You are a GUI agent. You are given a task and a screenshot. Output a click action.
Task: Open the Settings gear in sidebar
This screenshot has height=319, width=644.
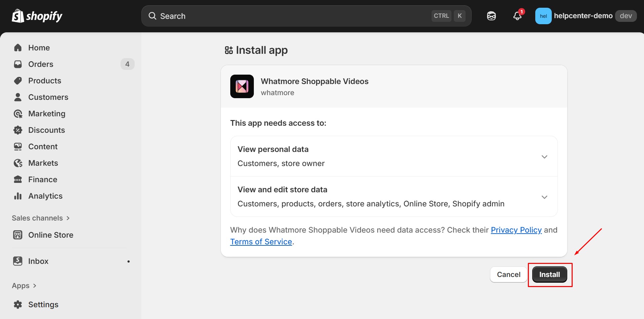(x=18, y=305)
